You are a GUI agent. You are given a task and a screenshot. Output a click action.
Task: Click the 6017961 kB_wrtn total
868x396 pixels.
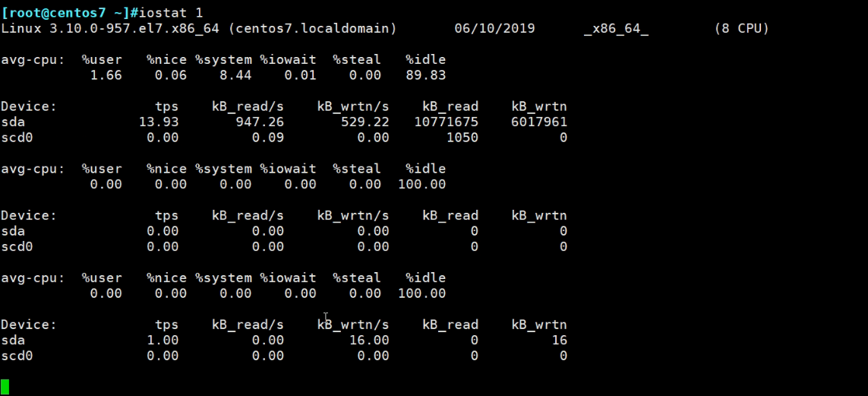539,122
